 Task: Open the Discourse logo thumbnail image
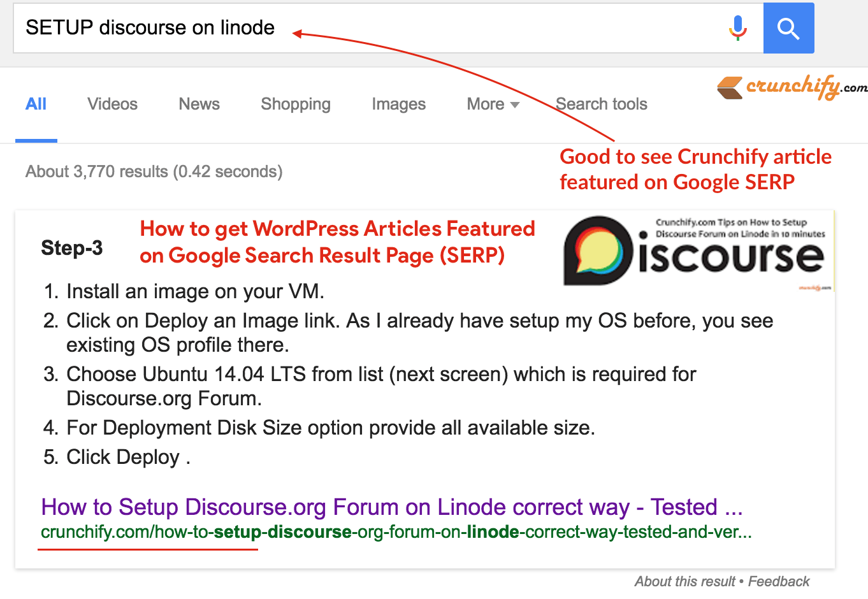(698, 252)
